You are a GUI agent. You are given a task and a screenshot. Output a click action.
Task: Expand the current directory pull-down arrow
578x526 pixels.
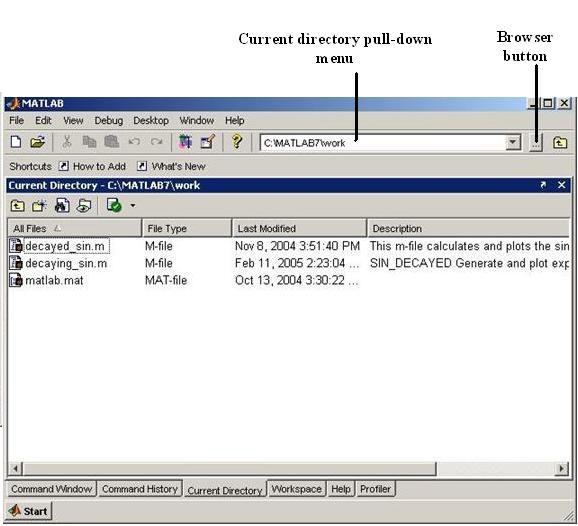point(513,142)
